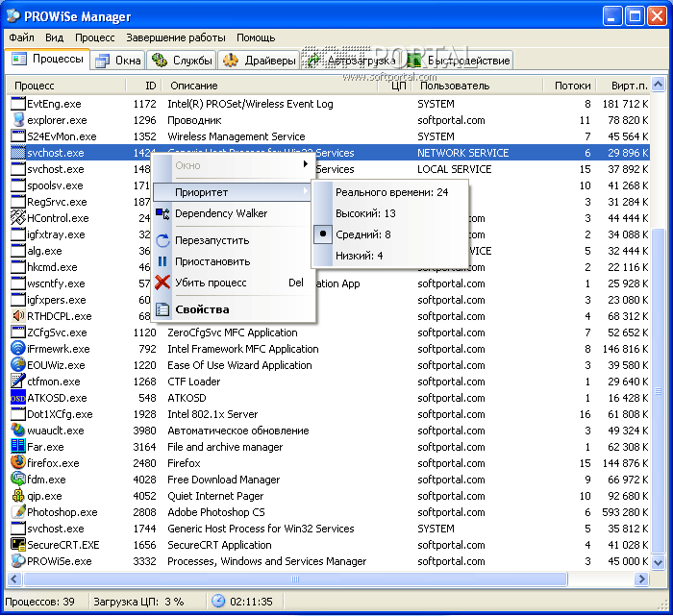Switch to the Окна tab
This screenshot has height=616, width=673.
tap(118, 61)
